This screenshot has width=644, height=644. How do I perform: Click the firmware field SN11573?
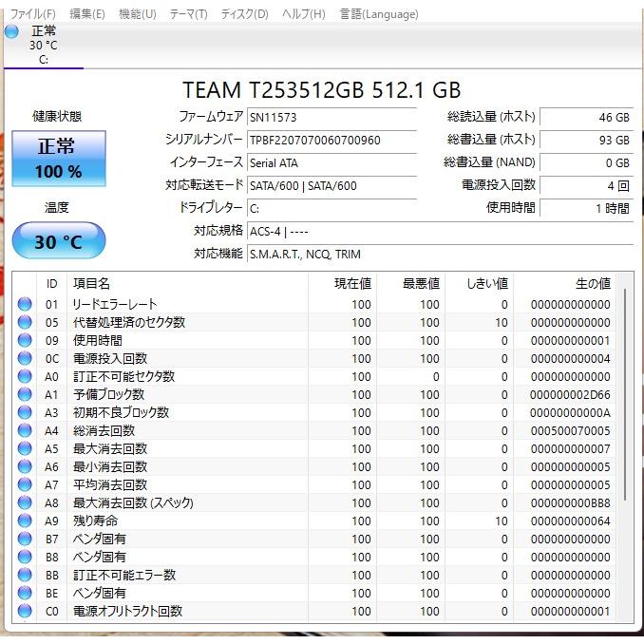331,118
